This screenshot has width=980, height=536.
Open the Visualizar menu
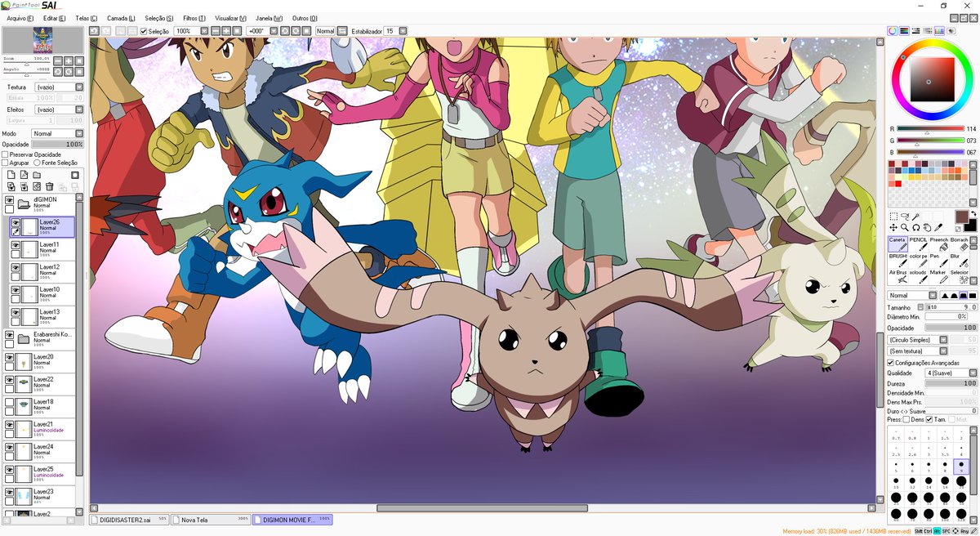(x=231, y=18)
